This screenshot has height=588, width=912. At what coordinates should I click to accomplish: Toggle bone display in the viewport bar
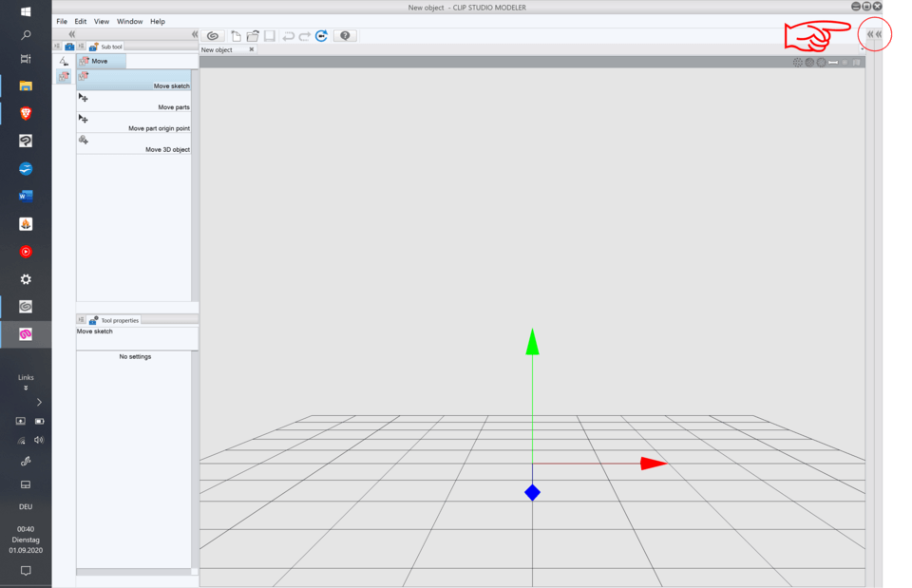[x=833, y=63]
